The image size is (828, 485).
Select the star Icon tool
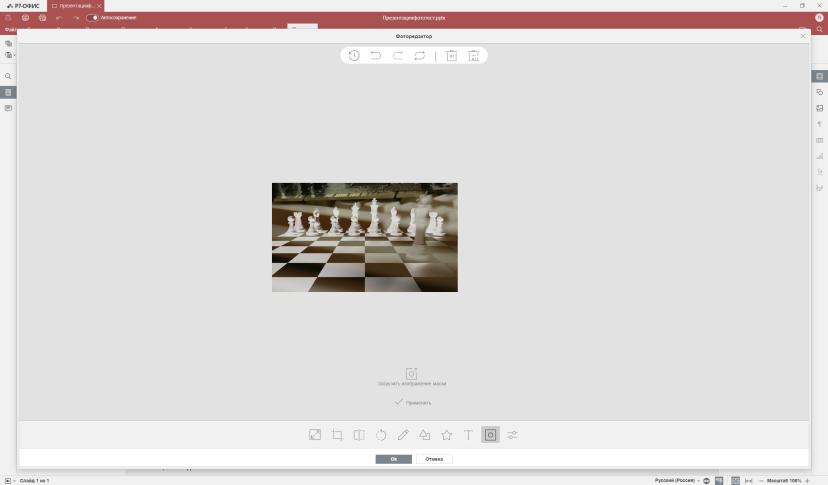tap(447, 435)
